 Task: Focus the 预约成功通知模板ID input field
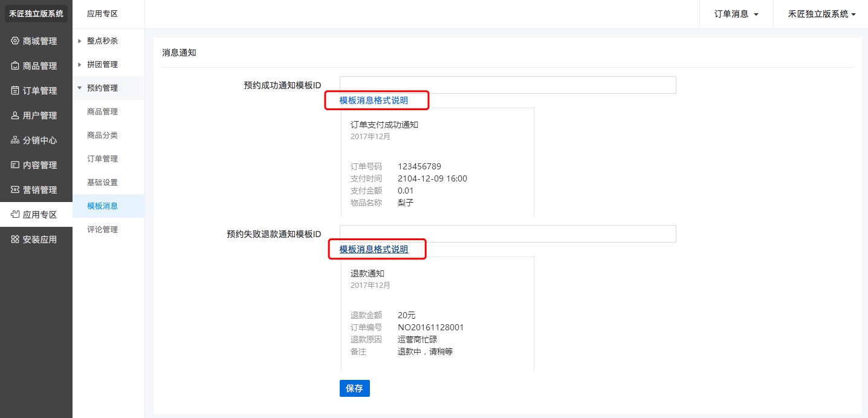pyautogui.click(x=507, y=85)
